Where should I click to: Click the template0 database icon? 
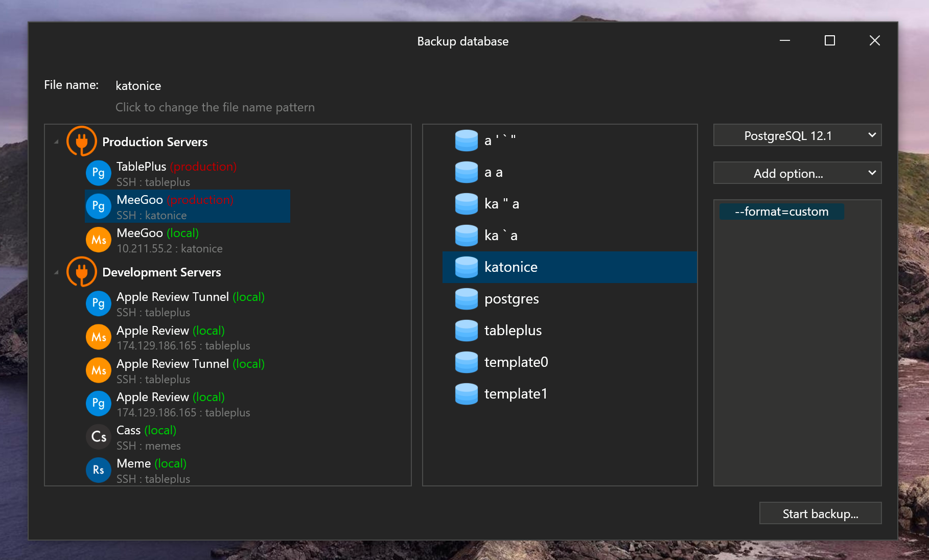point(467,362)
